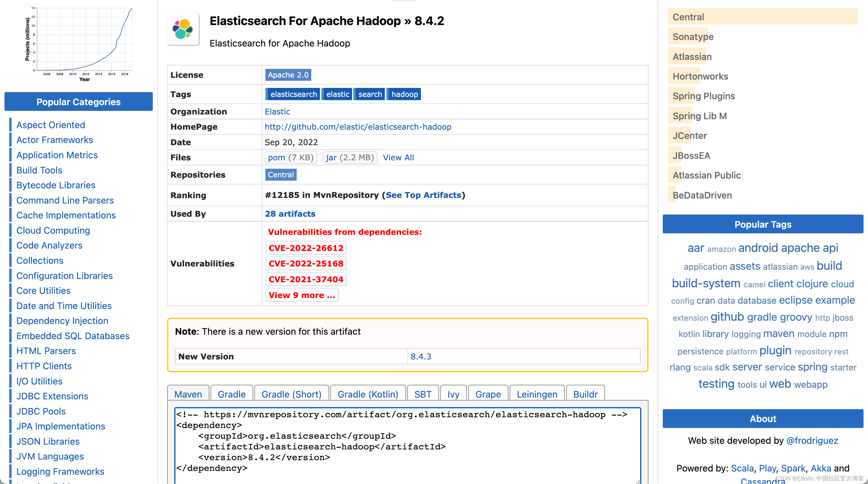Open the Apache 2.0 license badge

coord(288,75)
